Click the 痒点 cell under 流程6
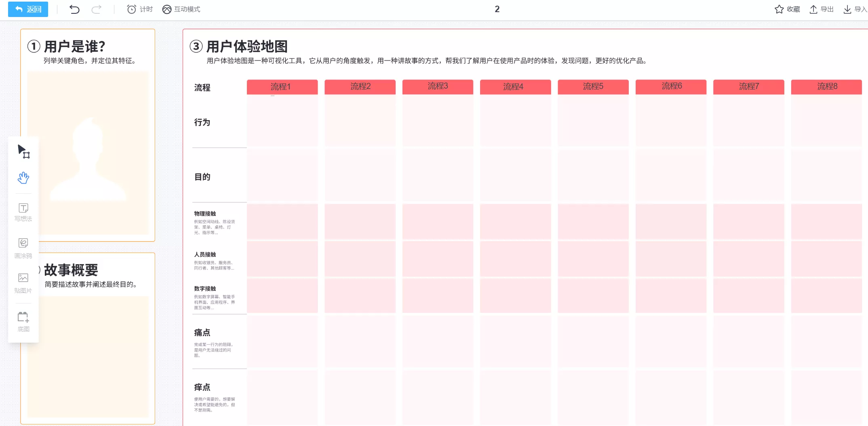This screenshot has height=426, width=868. pos(671,397)
